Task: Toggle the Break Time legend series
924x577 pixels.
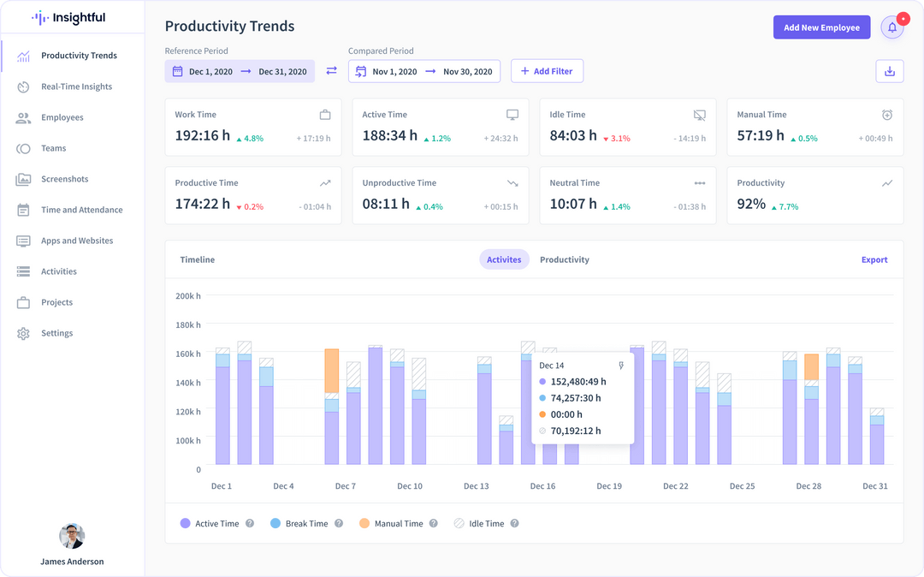Action: [x=299, y=523]
